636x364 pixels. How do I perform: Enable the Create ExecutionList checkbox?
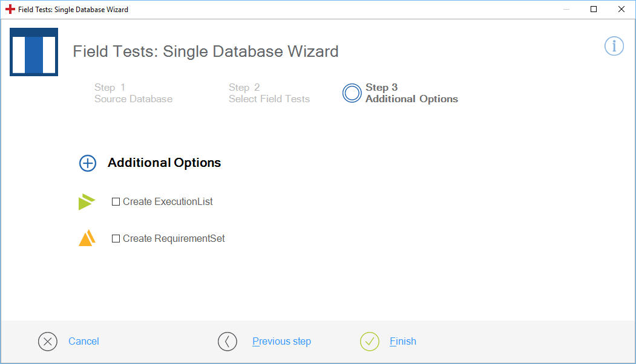(x=116, y=202)
